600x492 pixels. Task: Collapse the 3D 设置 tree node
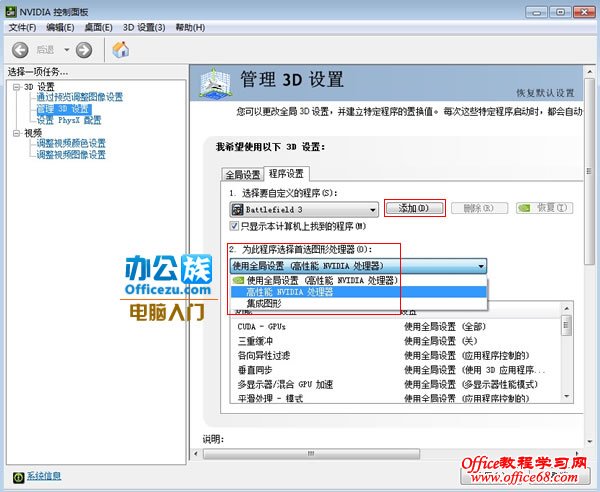pyautogui.click(x=16, y=87)
